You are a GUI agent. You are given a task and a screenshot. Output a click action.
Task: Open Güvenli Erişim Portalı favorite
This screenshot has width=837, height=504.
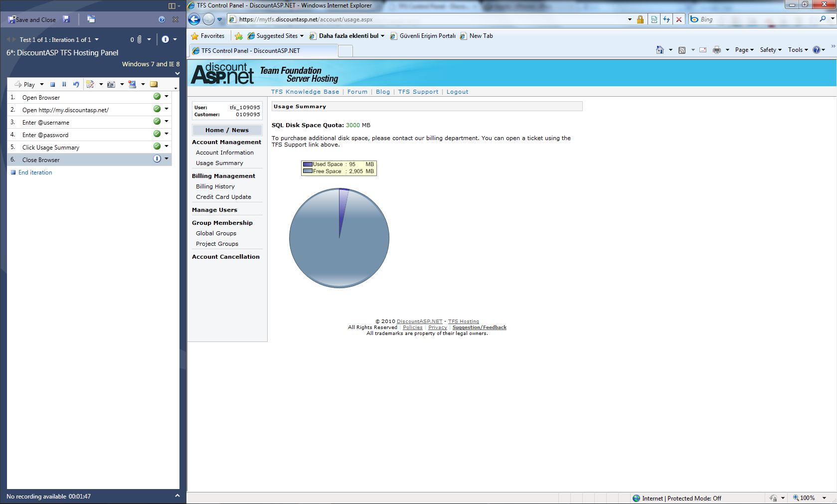click(x=423, y=36)
